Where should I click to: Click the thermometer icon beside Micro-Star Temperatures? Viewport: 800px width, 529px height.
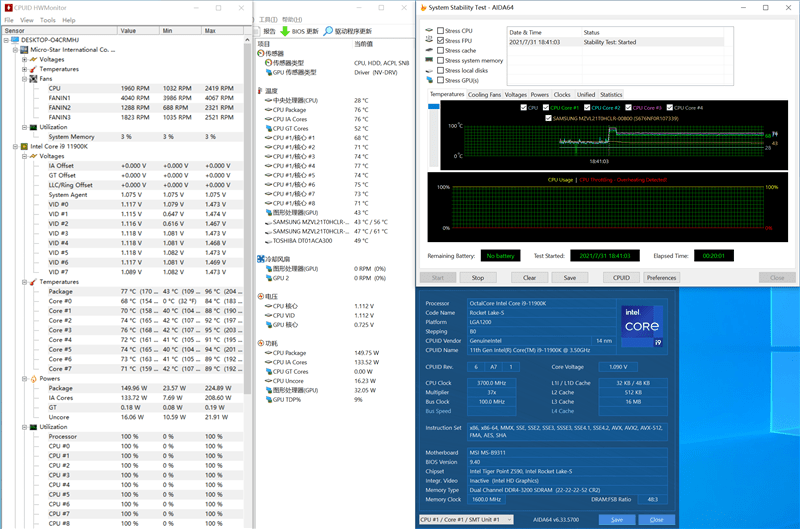click(x=33, y=69)
